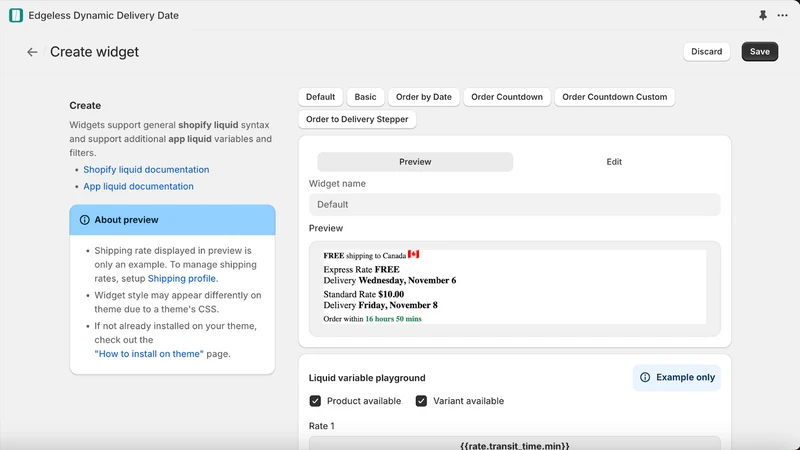The width and height of the screenshot is (800, 450).
Task: Pick the Basic template button
Action: click(365, 97)
